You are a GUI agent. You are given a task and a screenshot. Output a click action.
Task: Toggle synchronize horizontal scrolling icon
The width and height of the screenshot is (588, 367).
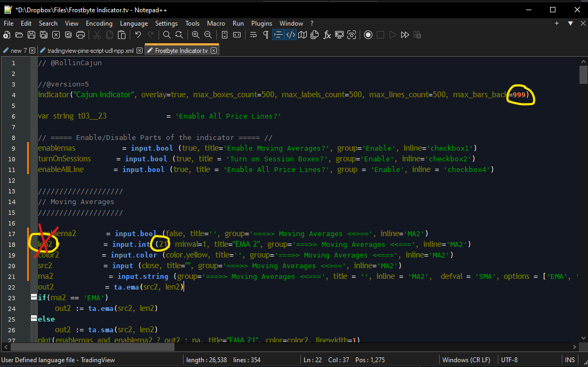point(236,35)
